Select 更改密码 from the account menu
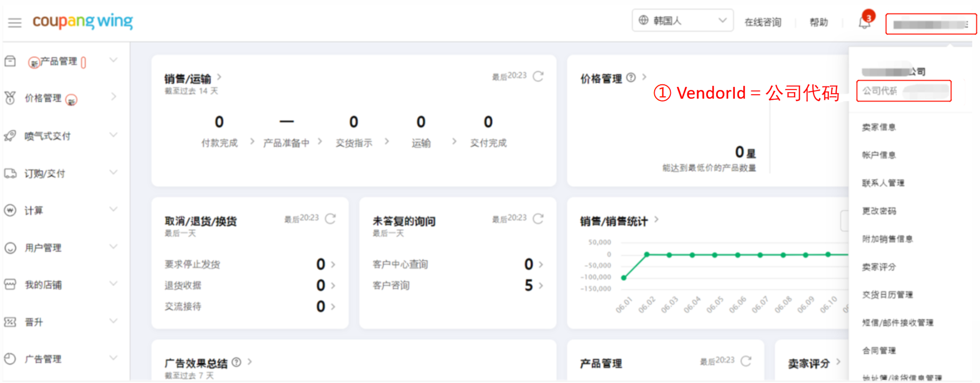 click(879, 211)
